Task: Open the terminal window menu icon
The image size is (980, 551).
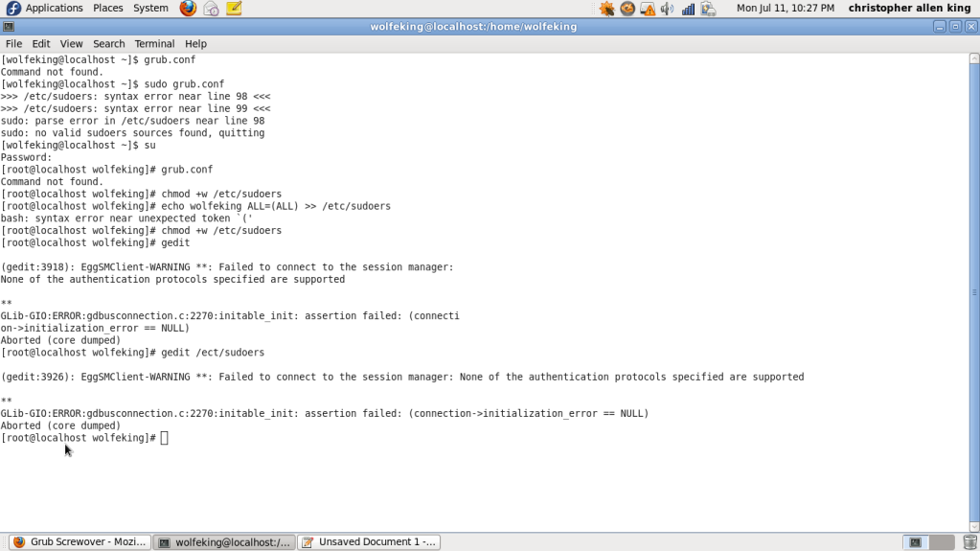Action: click(8, 26)
